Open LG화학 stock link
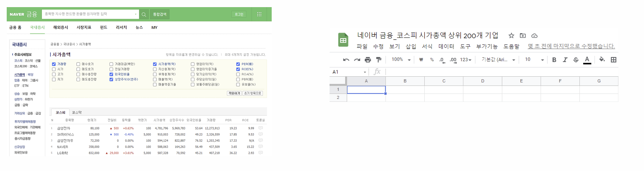This screenshot has height=171, width=644. pos(62,153)
